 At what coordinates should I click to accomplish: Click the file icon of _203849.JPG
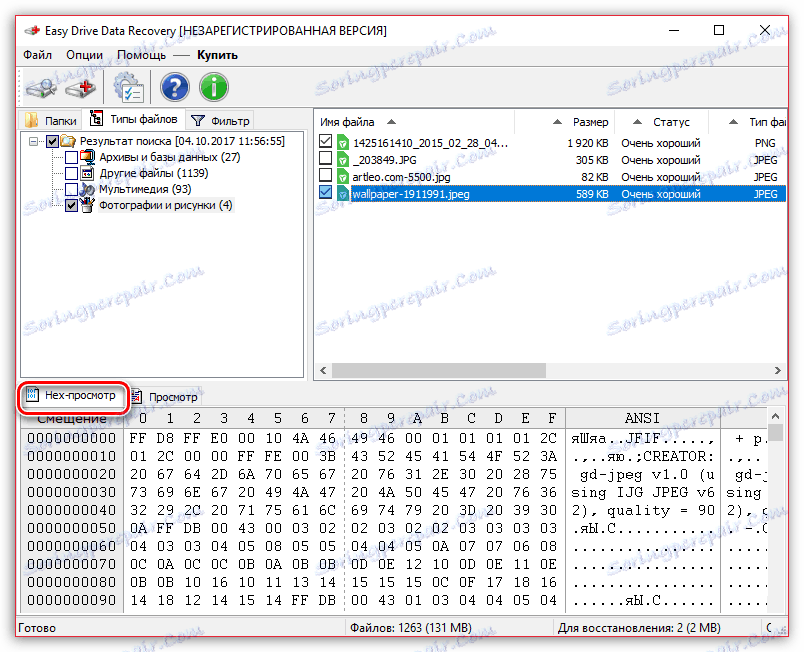(x=343, y=160)
